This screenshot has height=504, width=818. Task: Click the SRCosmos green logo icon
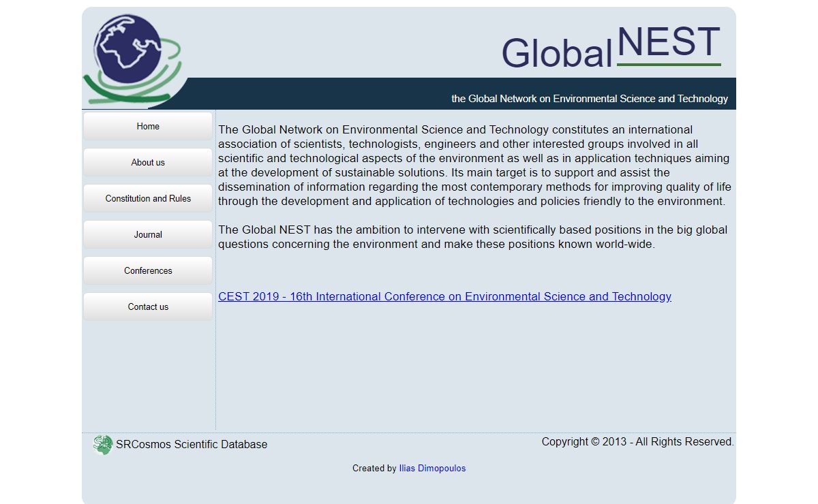(x=102, y=445)
